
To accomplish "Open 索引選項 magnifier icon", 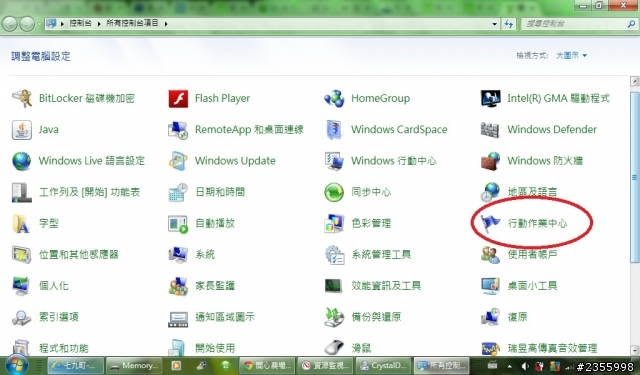I will [22, 317].
